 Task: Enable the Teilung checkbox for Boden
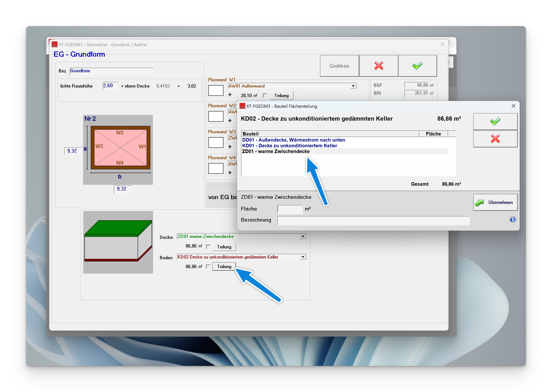pos(208,266)
